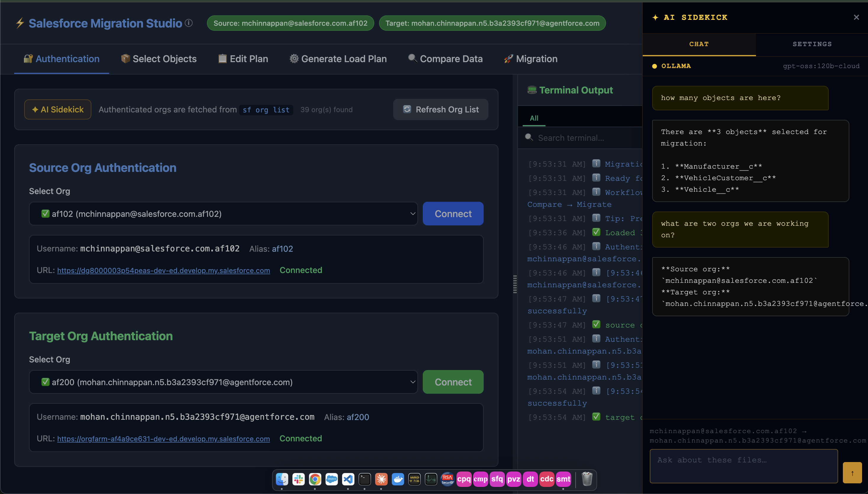The width and height of the screenshot is (868, 494).
Task: Click the Connected status under Source Org
Action: point(301,270)
